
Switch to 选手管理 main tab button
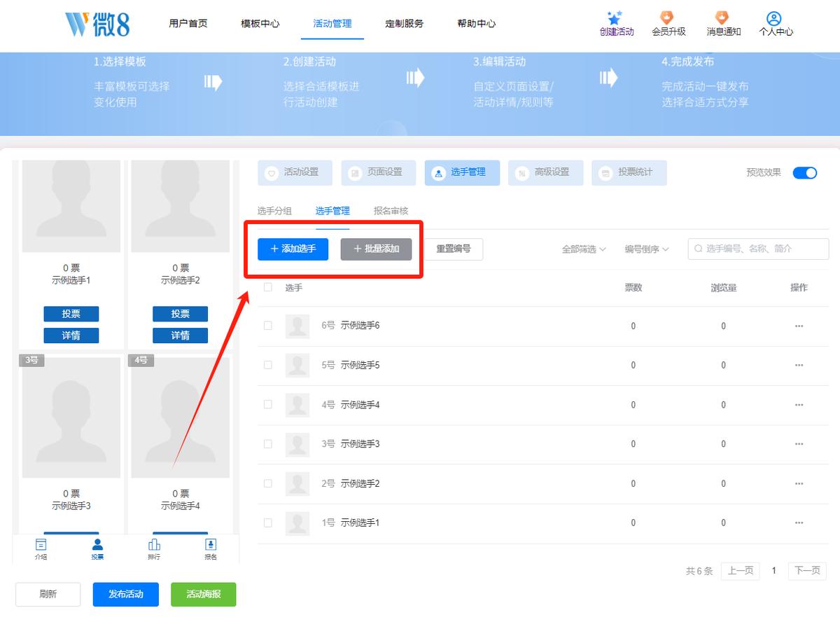point(462,173)
